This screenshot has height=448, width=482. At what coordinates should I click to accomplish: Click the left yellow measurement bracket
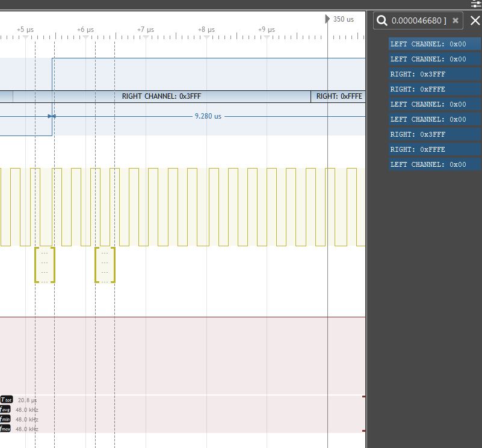(x=45, y=265)
